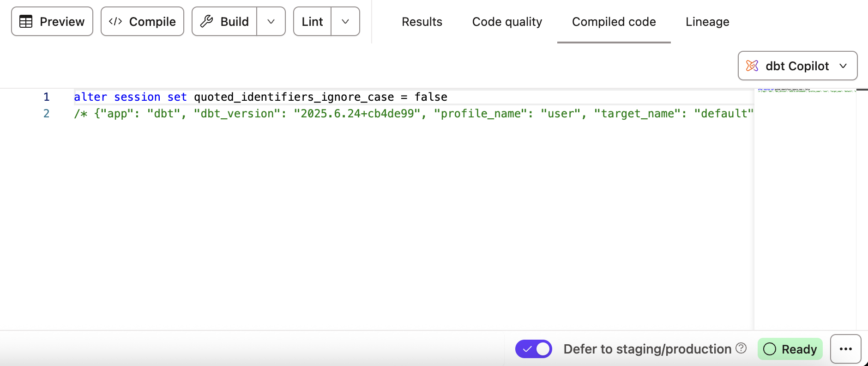Open the three-dot more options menu
Image resolution: width=868 pixels, height=366 pixels.
[845, 349]
